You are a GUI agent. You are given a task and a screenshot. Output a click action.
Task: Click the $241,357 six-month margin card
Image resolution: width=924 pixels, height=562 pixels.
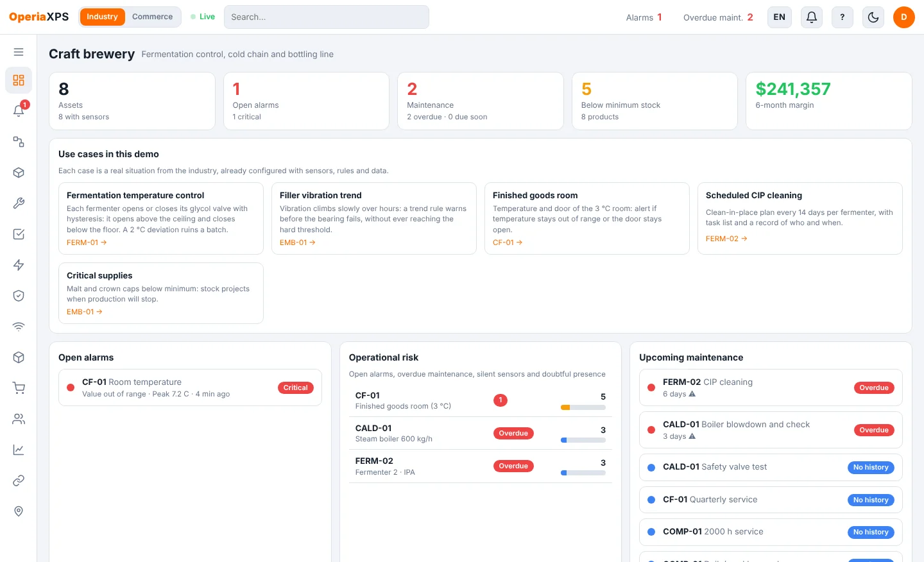click(829, 101)
